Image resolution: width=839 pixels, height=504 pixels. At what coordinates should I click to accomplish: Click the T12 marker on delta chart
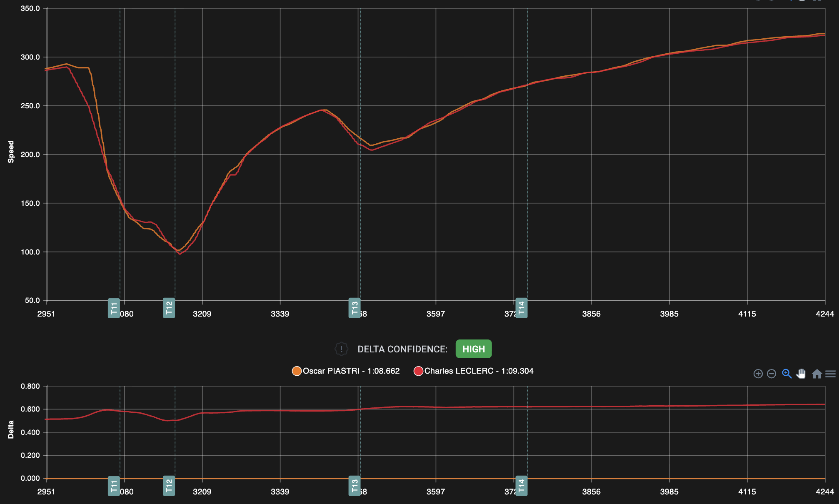(x=169, y=486)
